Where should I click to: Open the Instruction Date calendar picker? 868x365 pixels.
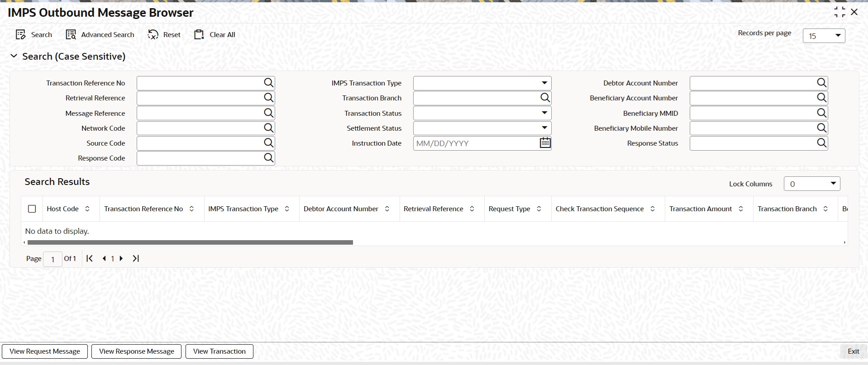[x=545, y=143]
